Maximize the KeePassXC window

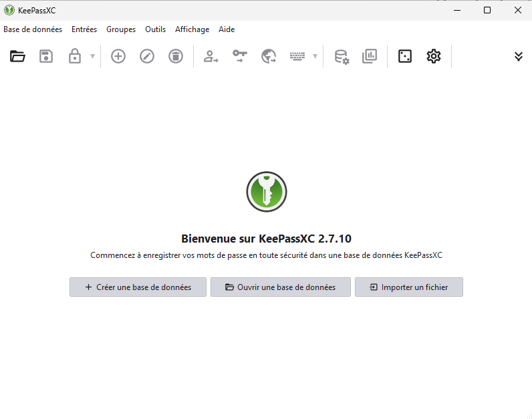tap(487, 10)
